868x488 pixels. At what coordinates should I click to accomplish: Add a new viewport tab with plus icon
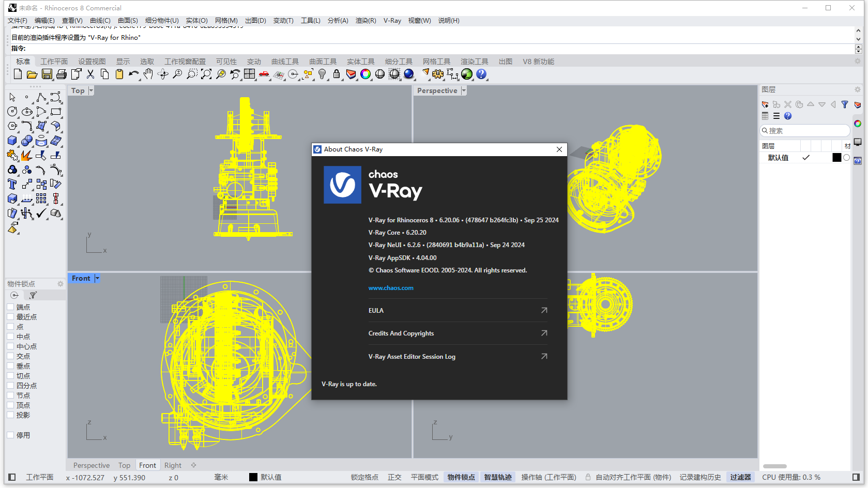(194, 465)
